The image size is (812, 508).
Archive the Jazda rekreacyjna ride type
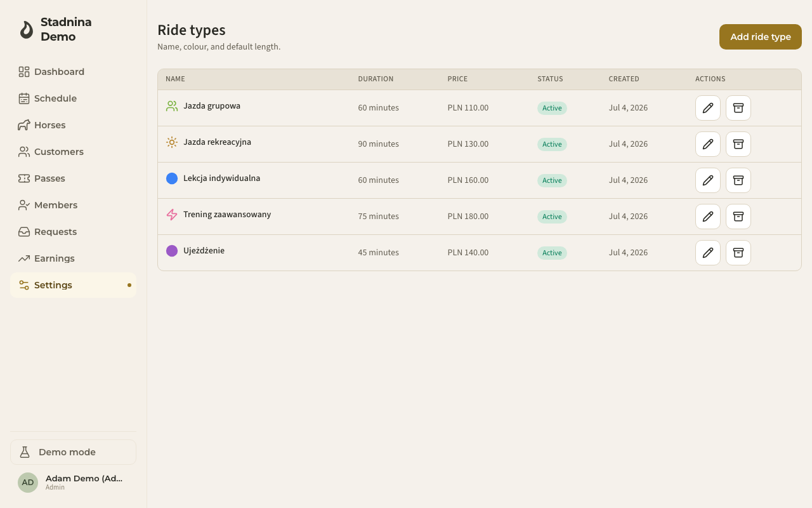click(738, 144)
